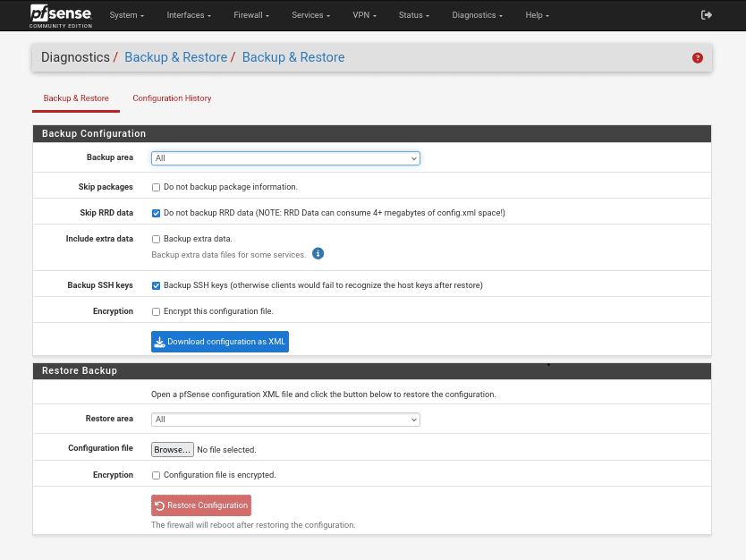Open the Help menu
This screenshot has width=746, height=560.
538,15
